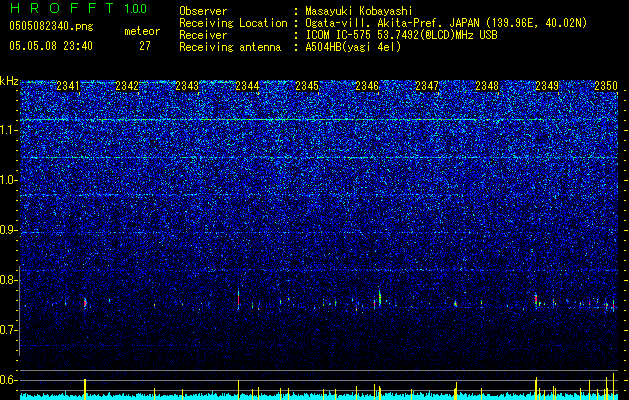Click the 1.1 frequency axis label
629x400 pixels.
tap(9, 130)
